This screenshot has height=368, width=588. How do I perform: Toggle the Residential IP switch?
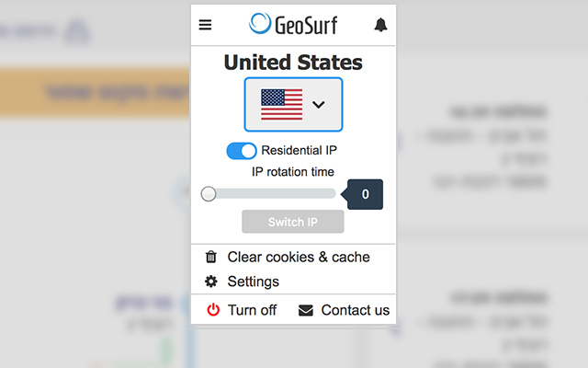[x=242, y=151]
